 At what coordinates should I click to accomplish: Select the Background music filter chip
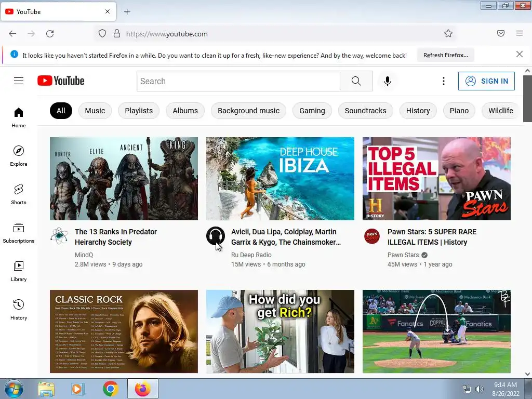point(249,111)
